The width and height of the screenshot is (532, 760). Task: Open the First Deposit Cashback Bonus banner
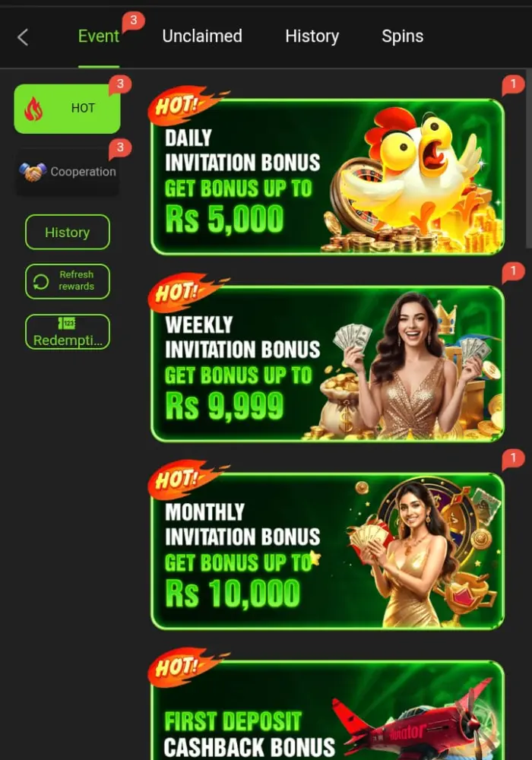328,710
